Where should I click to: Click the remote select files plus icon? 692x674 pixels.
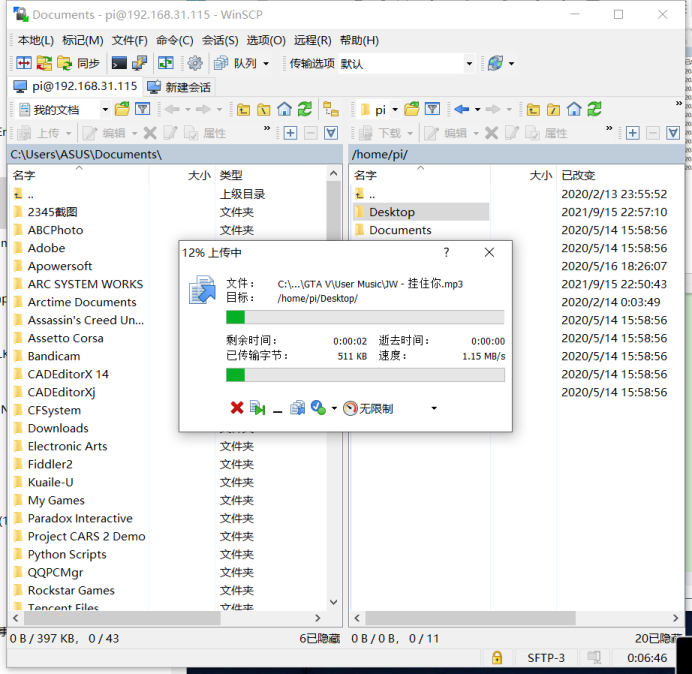click(632, 133)
